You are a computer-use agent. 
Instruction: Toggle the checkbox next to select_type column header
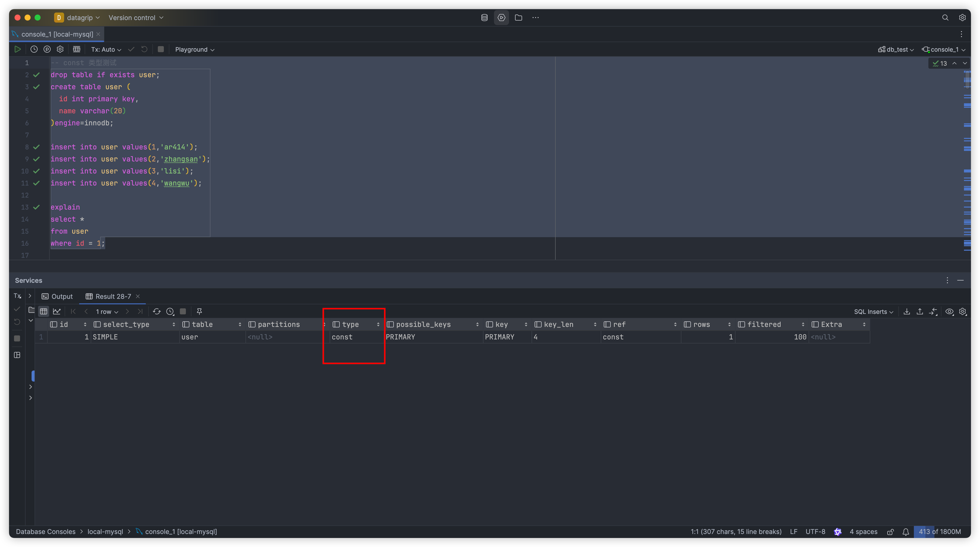coord(96,324)
